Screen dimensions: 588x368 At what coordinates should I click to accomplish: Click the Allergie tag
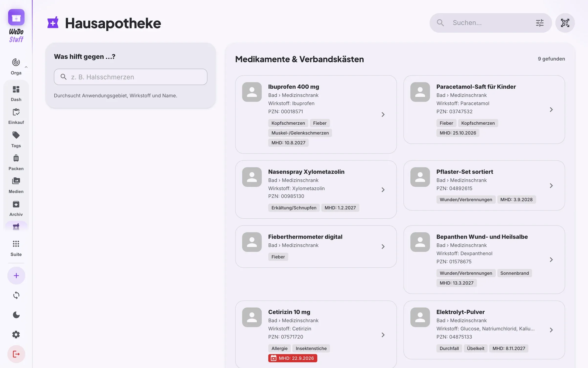[279, 348]
